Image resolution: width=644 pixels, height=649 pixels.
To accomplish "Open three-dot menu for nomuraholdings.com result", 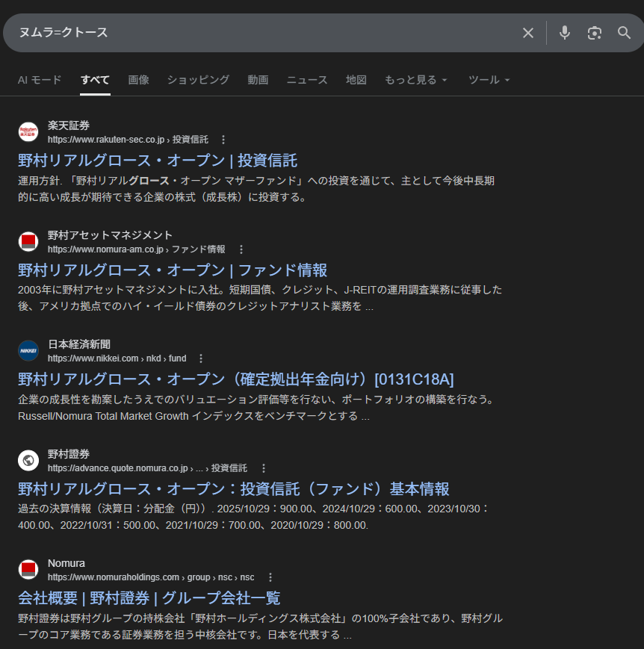I will tap(270, 577).
